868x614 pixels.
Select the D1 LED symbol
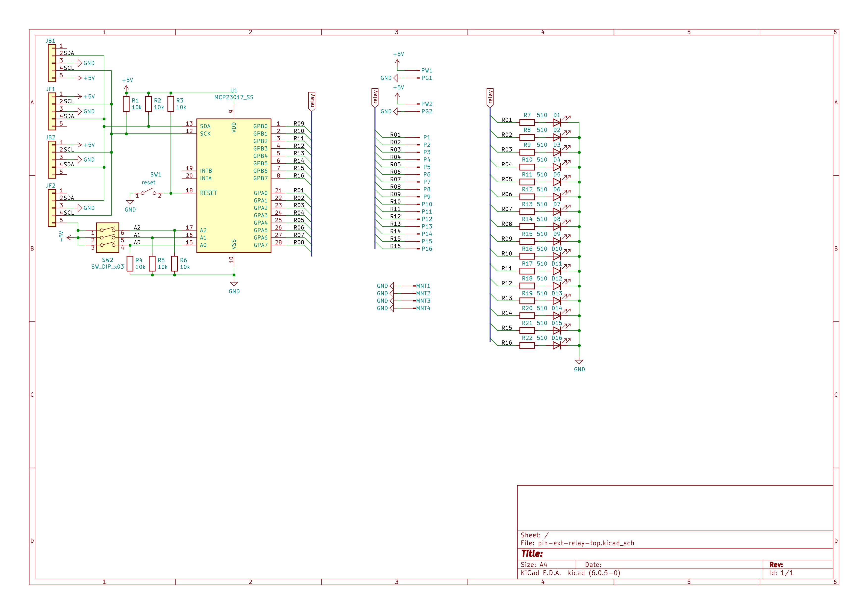coord(556,123)
